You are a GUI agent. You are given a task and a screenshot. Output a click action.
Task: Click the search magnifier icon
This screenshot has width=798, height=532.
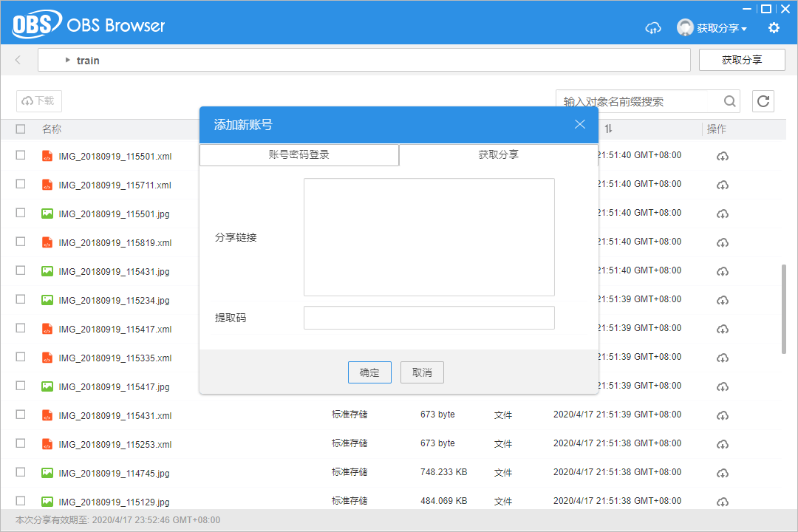click(729, 101)
